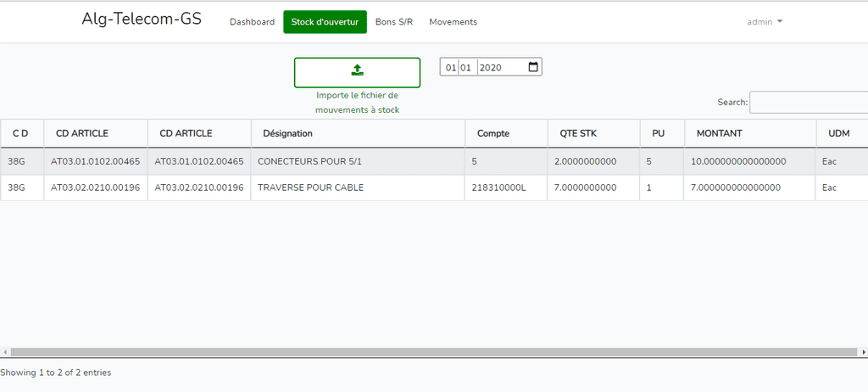Select the TRAVERSE POUR CABLE cell
The image size is (868, 392).
point(359,188)
